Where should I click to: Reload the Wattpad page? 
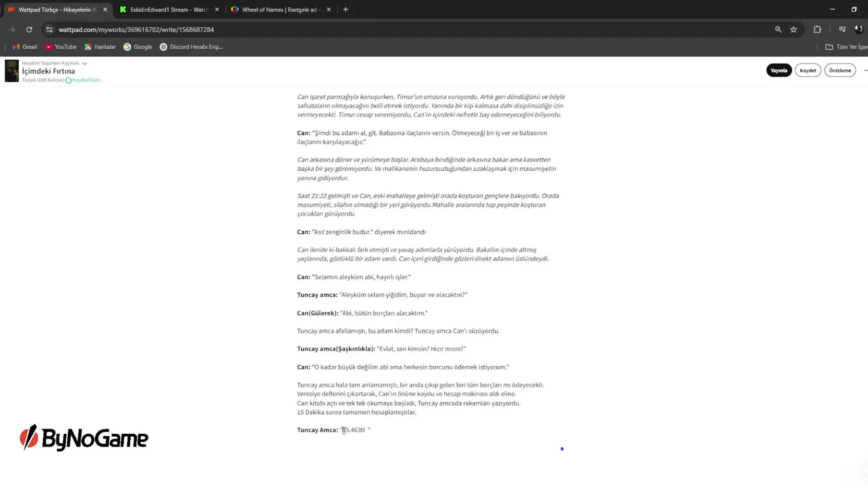[29, 30]
